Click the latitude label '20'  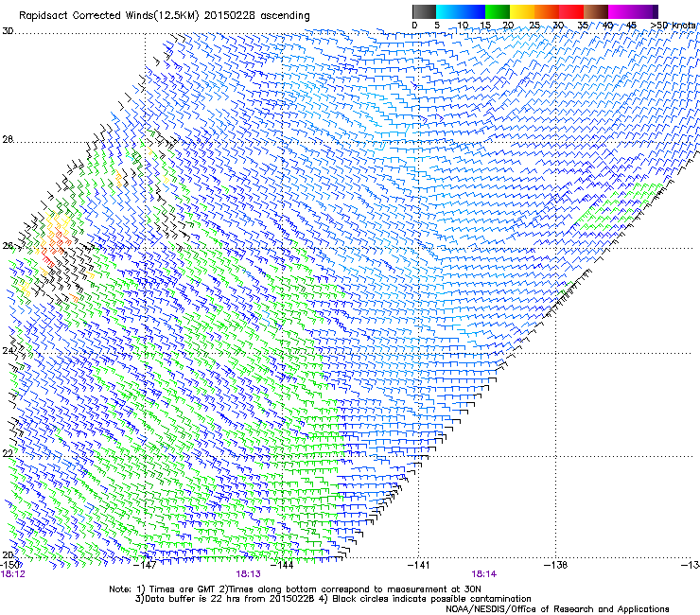coord(8,554)
